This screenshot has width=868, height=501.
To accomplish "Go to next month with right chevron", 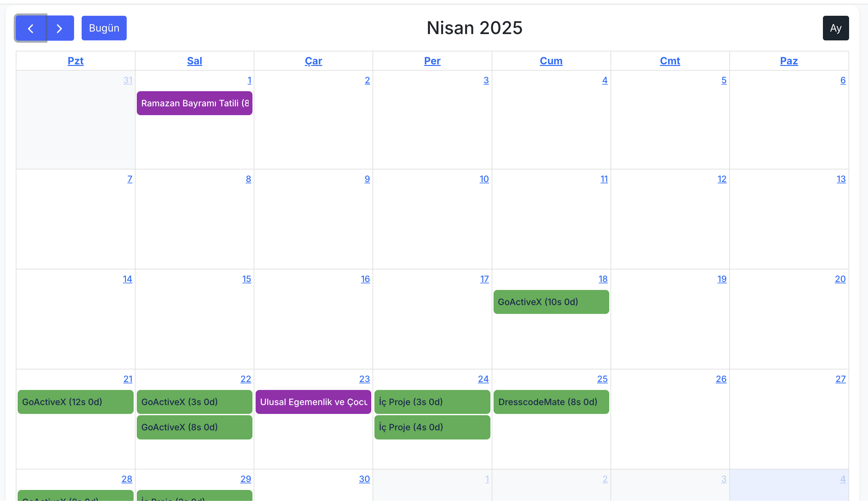I will [60, 28].
